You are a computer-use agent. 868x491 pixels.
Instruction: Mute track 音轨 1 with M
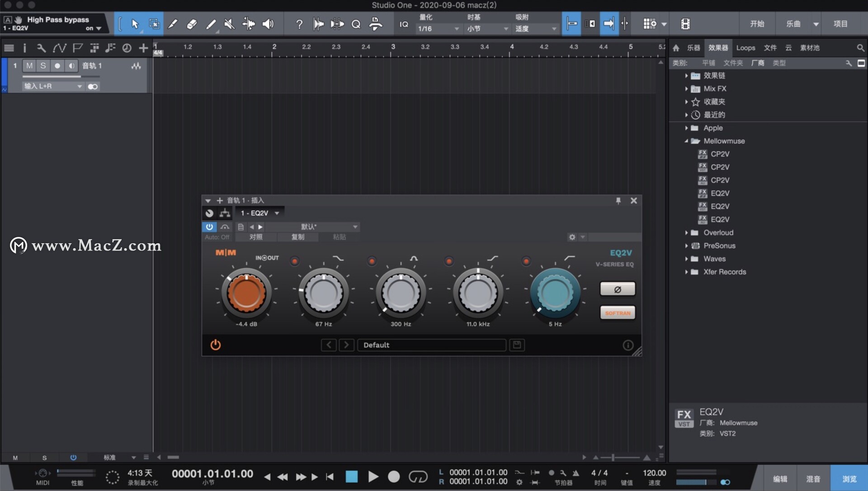[29, 66]
